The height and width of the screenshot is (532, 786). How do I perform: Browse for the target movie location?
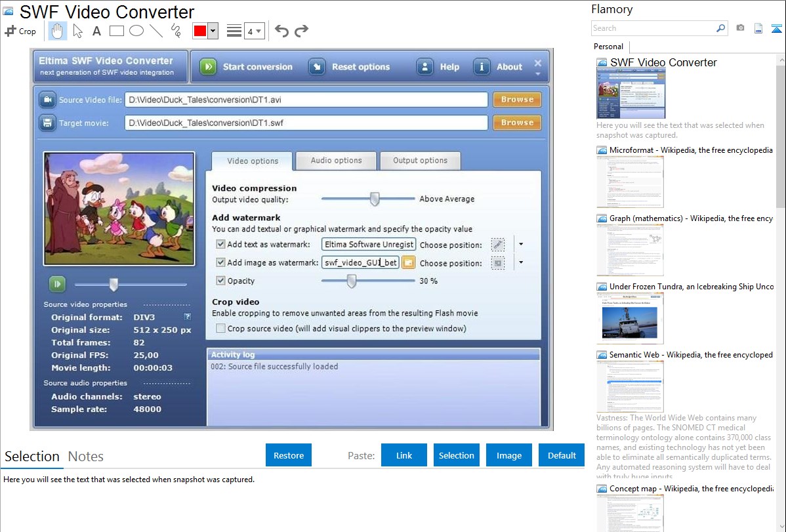point(517,123)
